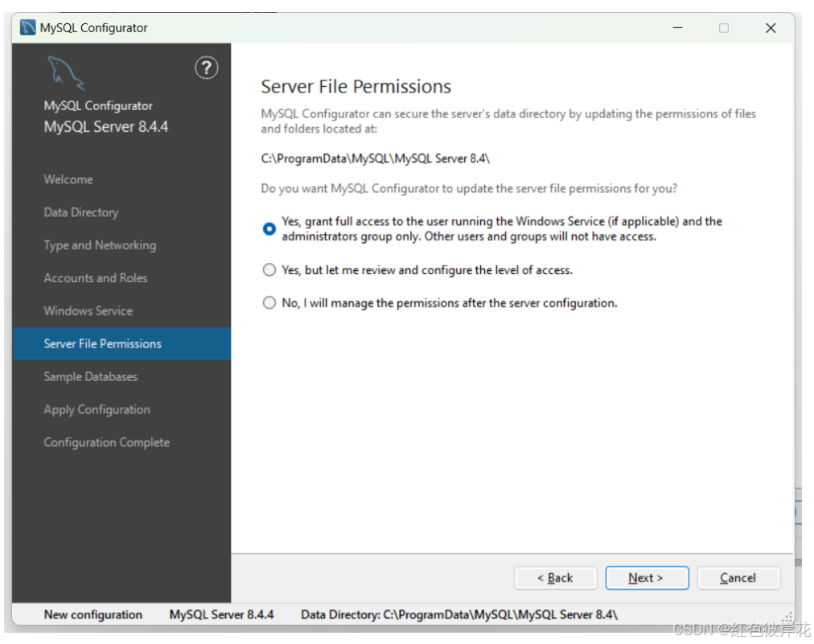Click the Next button
Image resolution: width=814 pixels, height=644 pixels.
[x=647, y=577]
